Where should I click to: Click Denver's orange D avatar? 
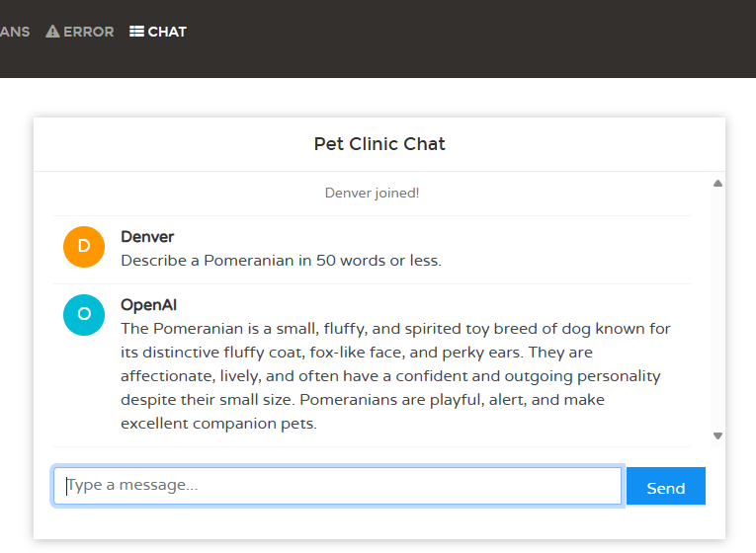tap(84, 247)
